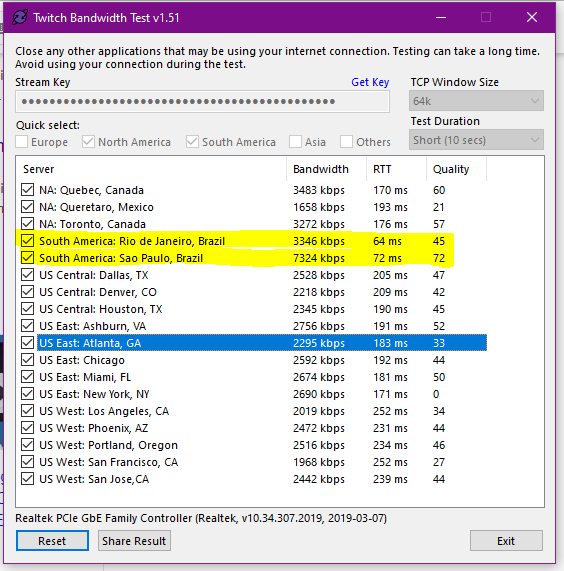The height and width of the screenshot is (571, 564).
Task: Open the Test Duration dropdown
Action: pyautogui.click(x=476, y=140)
